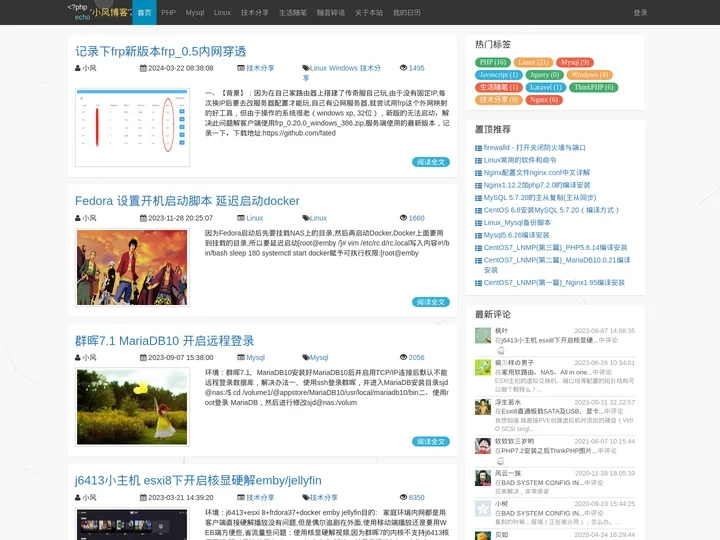The height and width of the screenshot is (540, 720).
Task: Click the 登录 login link
Action: coord(640,12)
